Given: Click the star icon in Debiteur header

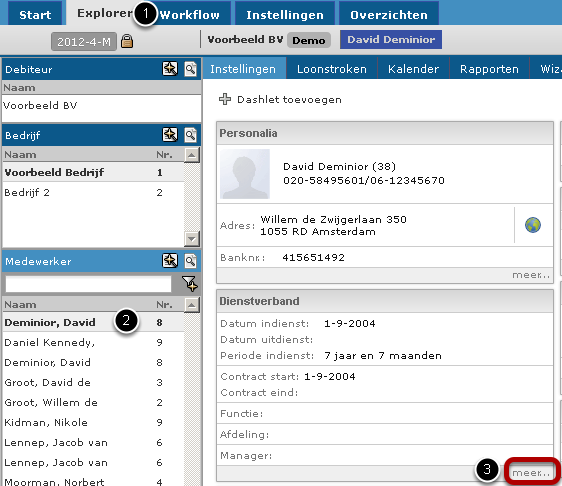Looking at the screenshot, I should click(x=170, y=68).
